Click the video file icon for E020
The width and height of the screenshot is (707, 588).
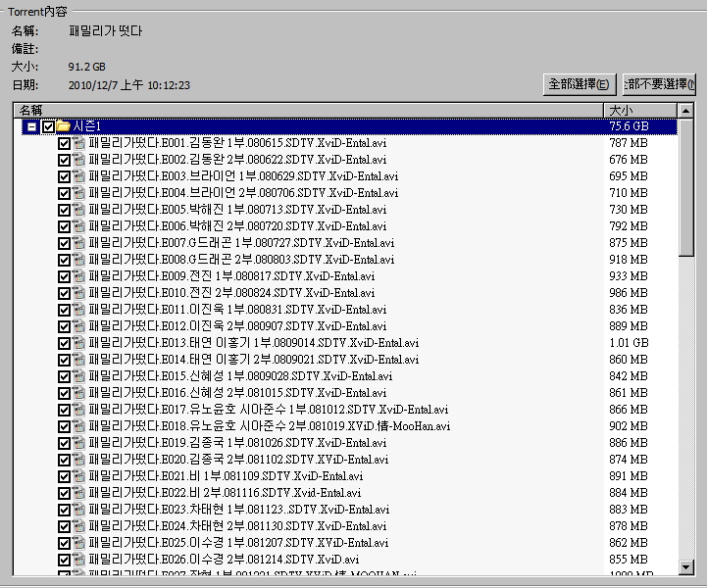(78, 460)
